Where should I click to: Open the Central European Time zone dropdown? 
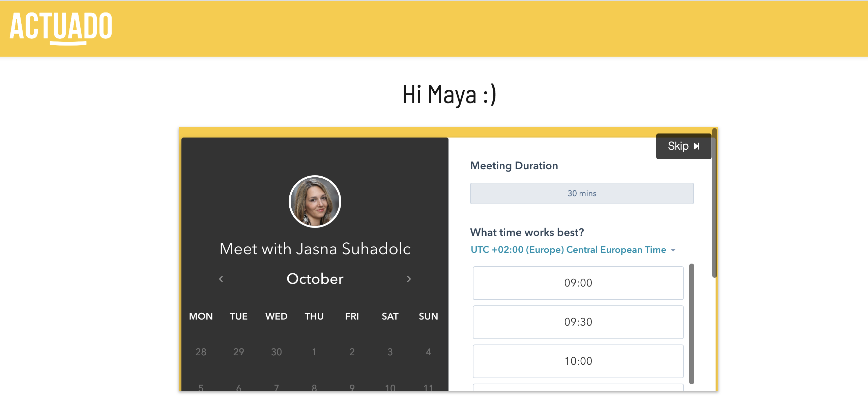click(573, 250)
